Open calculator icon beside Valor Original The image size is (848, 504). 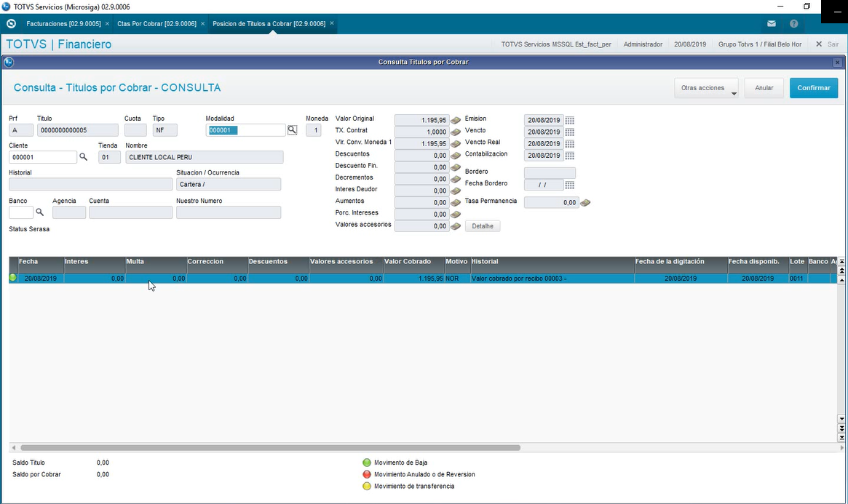click(x=456, y=121)
